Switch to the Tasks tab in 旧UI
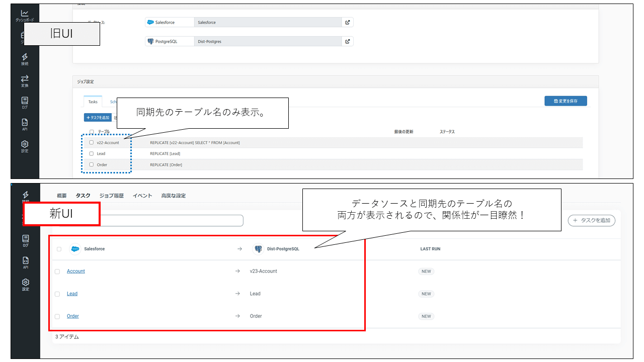The width and height of the screenshot is (644, 362). [93, 102]
